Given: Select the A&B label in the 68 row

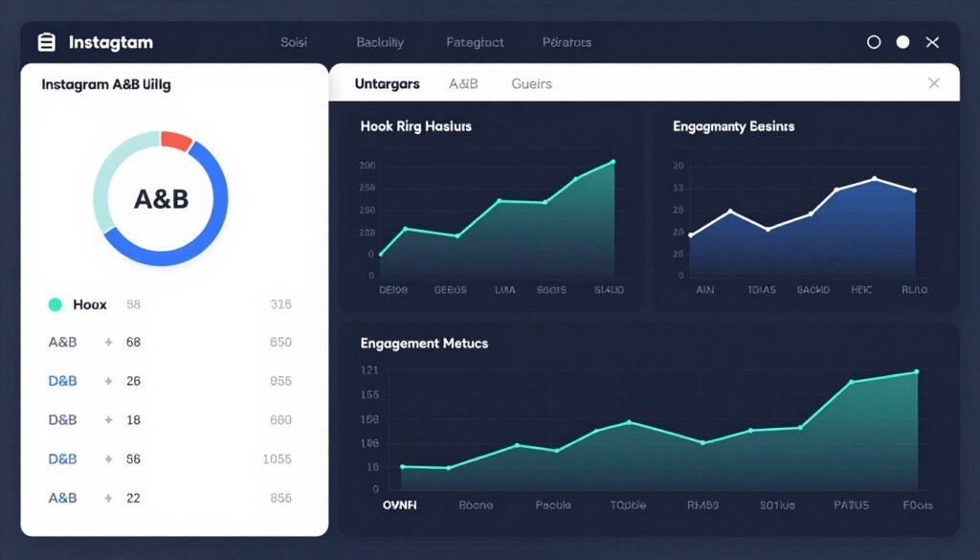Looking at the screenshot, I should (62, 343).
